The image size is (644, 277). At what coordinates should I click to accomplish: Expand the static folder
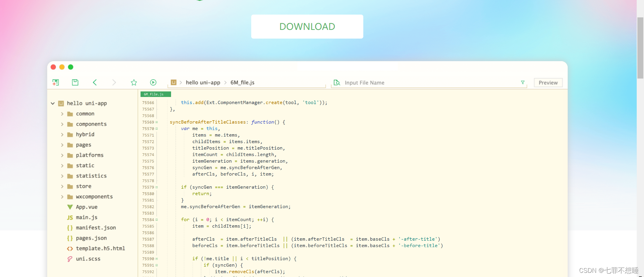pyautogui.click(x=62, y=166)
